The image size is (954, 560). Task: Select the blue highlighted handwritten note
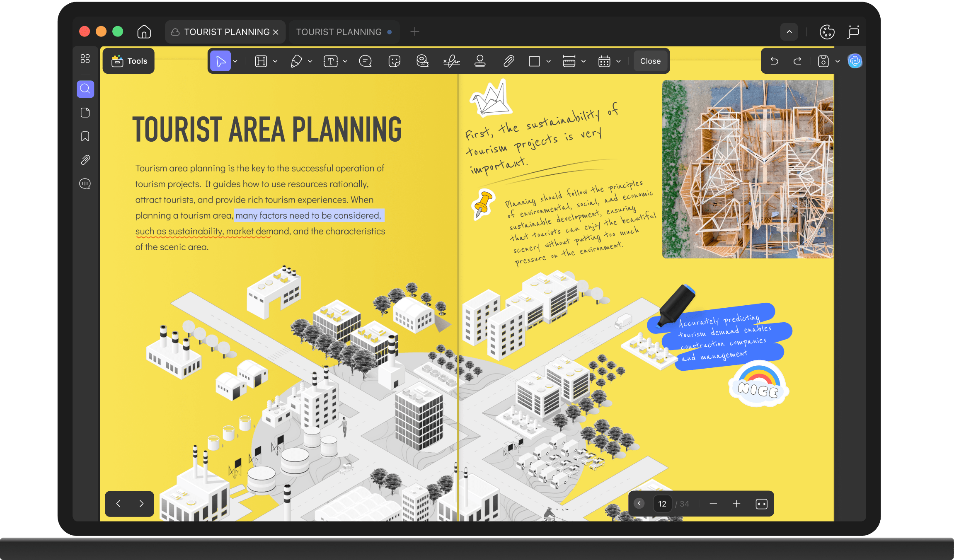(x=719, y=336)
